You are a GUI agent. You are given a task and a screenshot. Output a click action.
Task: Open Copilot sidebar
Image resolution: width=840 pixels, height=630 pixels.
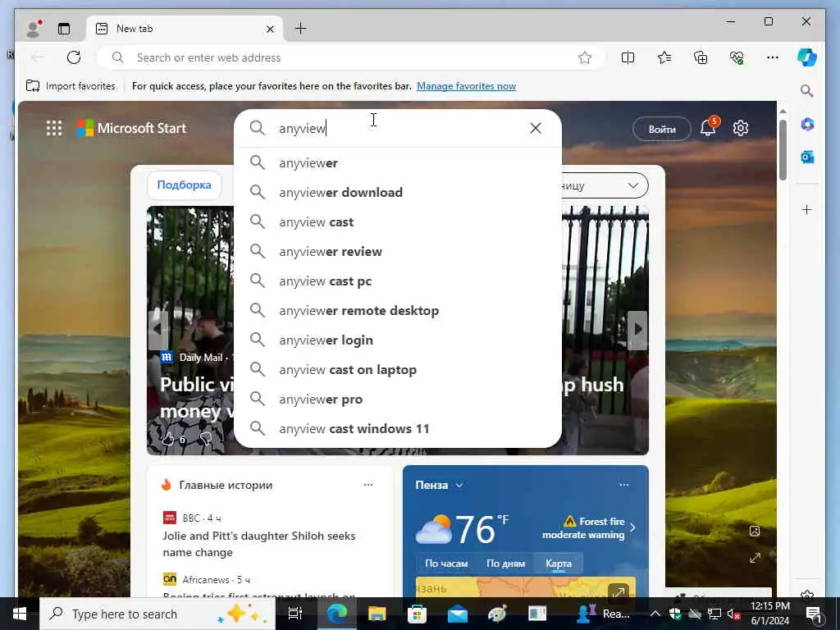807,57
